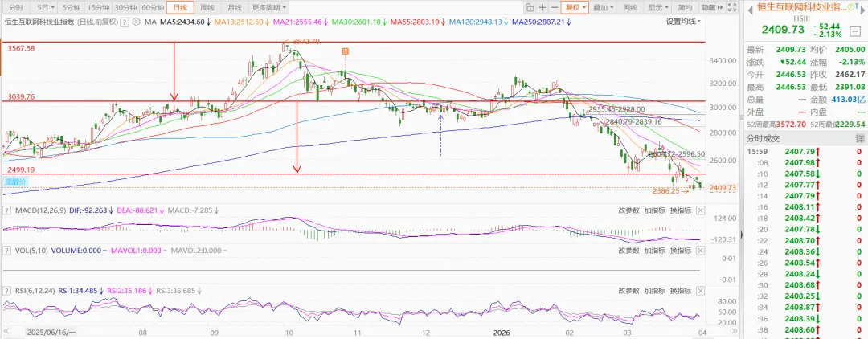Open the 叠加 overlay dropdown
The height and width of the screenshot is (339, 868).
(x=604, y=8)
